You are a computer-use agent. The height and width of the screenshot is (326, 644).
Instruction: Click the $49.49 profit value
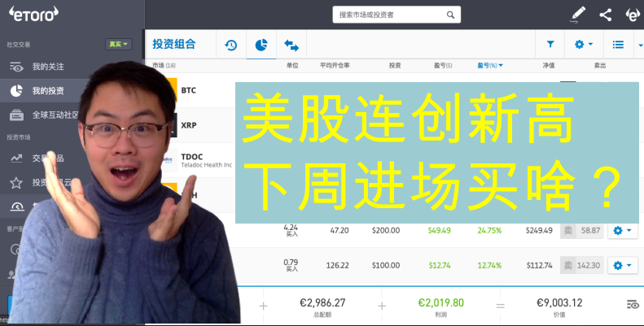click(x=439, y=230)
